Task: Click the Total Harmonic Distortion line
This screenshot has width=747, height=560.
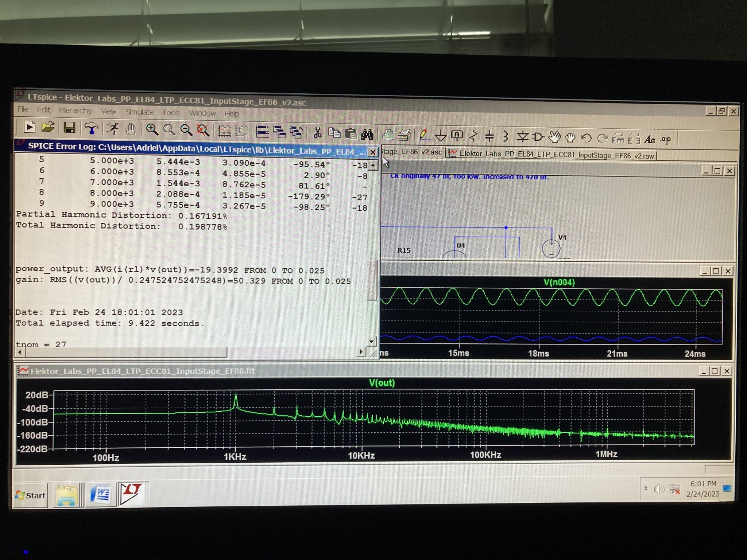Action: click(x=121, y=226)
